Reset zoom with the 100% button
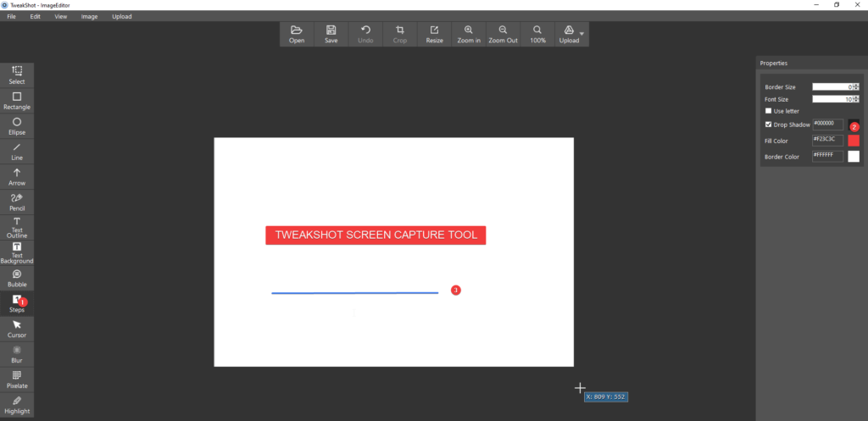This screenshot has width=868, height=421. pos(537,34)
